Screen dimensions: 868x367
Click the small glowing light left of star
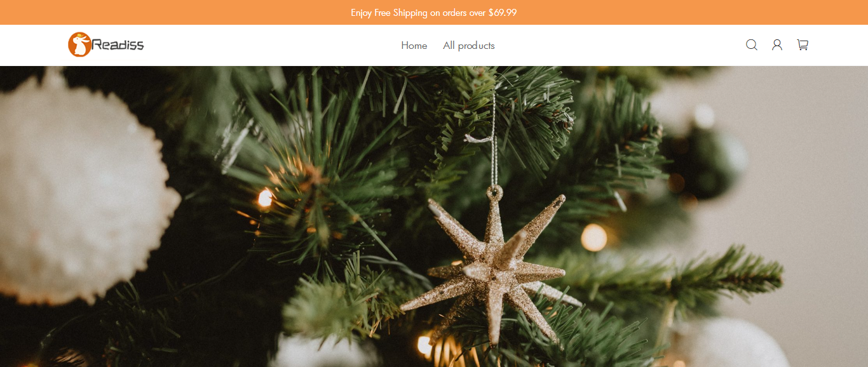coord(265,199)
